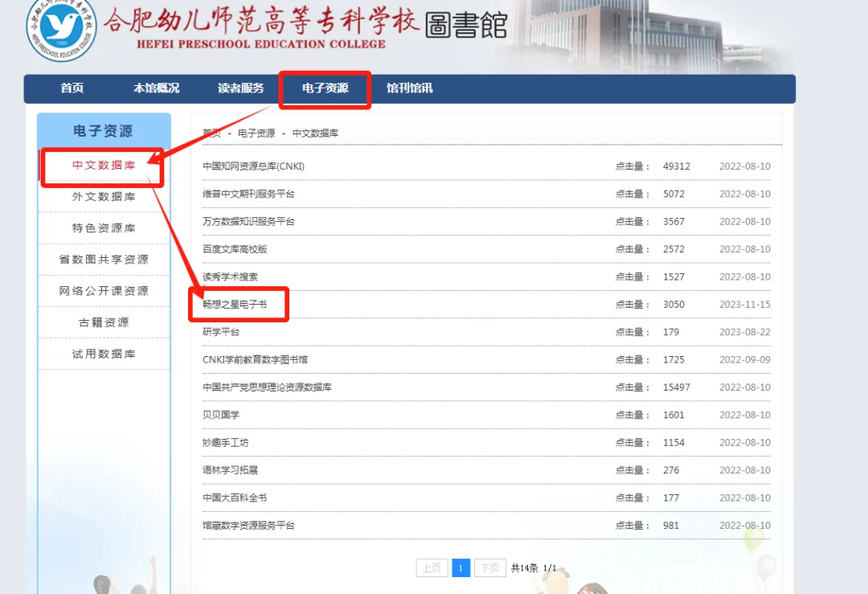Open 特色资源库 sidebar entry

(x=104, y=228)
